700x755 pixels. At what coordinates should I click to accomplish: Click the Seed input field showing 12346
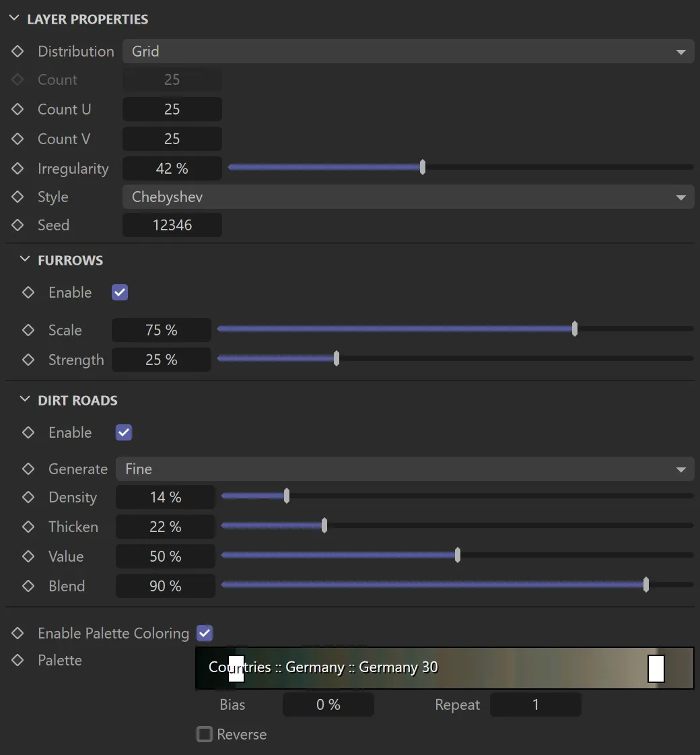click(172, 225)
